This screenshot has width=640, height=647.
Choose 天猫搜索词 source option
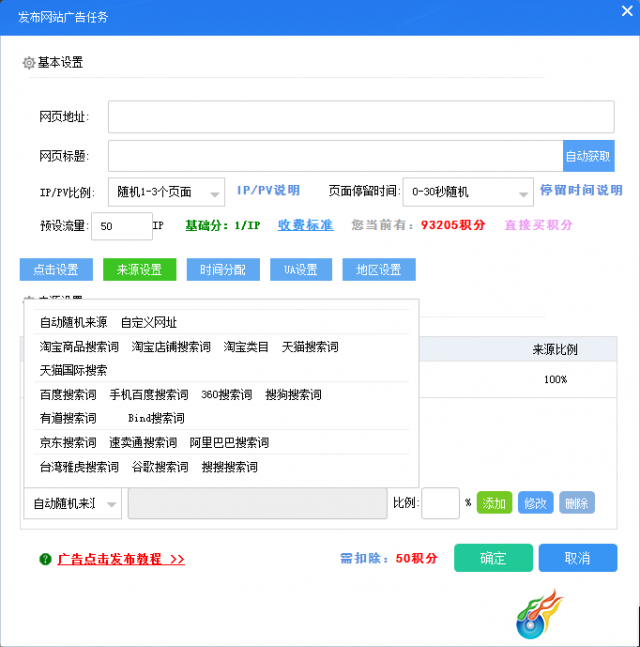tap(310, 347)
